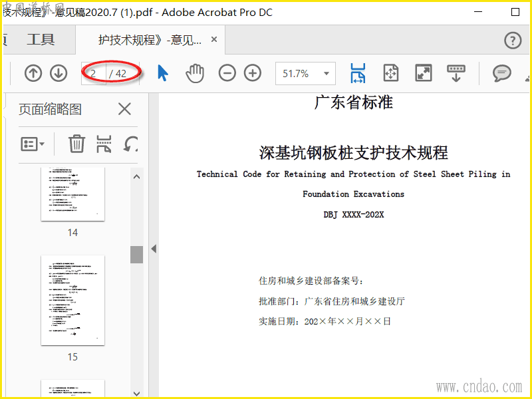Screen dimensions: 532x399
Task: Open the 工具 tab
Action: [41, 40]
